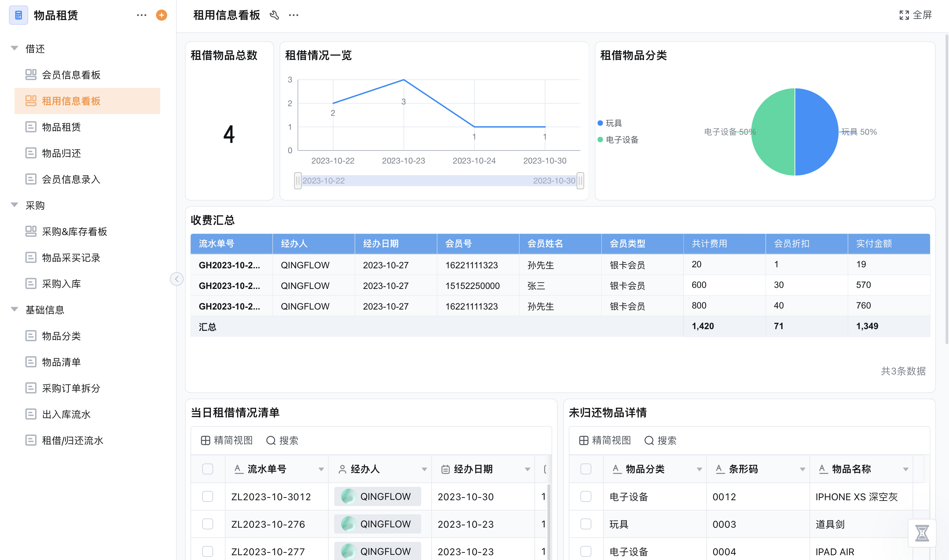
Task: Navigate to 物品清单
Action: click(x=87, y=362)
